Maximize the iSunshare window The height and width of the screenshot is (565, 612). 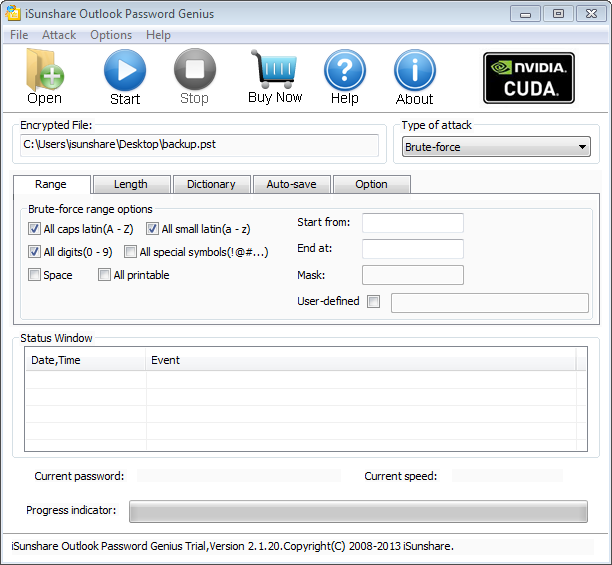coord(559,14)
